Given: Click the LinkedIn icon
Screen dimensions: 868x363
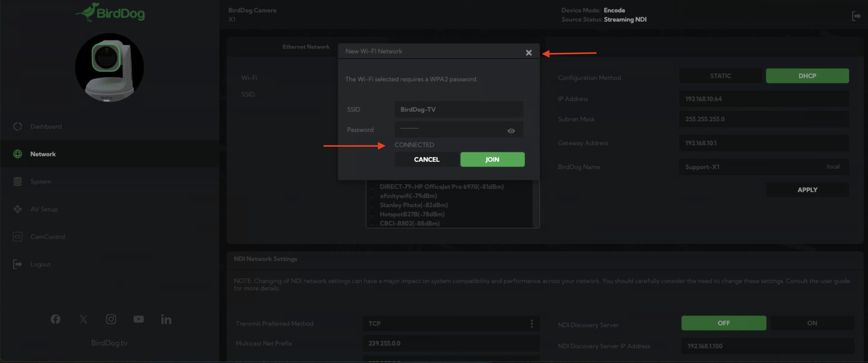Looking at the screenshot, I should (x=166, y=319).
